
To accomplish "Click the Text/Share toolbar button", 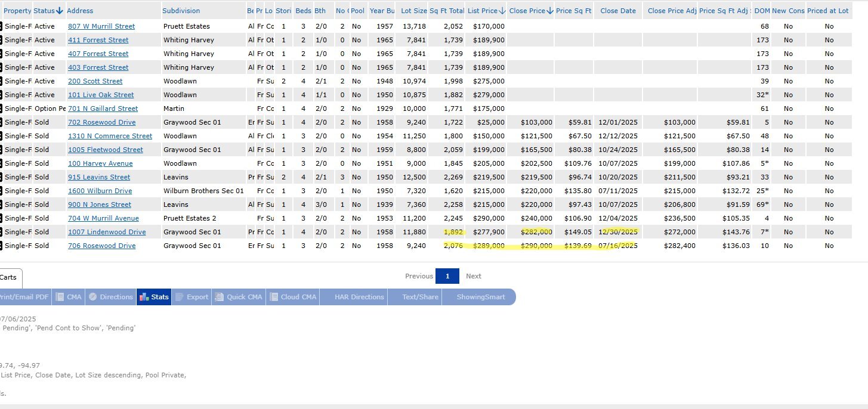I will (x=420, y=297).
